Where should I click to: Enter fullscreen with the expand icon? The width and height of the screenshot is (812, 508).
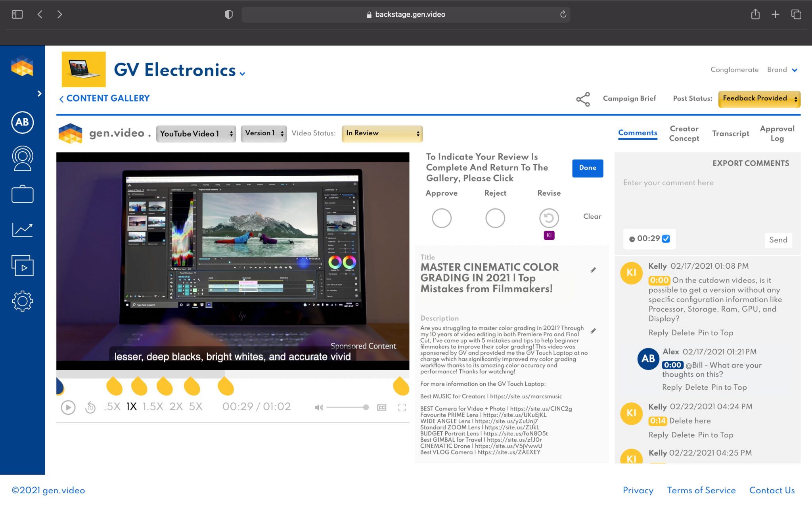click(x=402, y=407)
